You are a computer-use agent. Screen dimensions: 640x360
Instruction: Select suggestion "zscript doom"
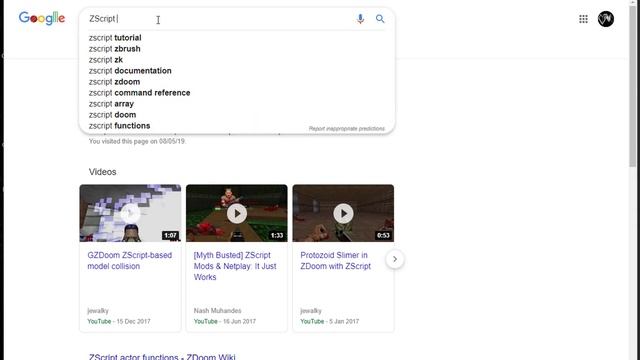pyautogui.click(x=113, y=115)
